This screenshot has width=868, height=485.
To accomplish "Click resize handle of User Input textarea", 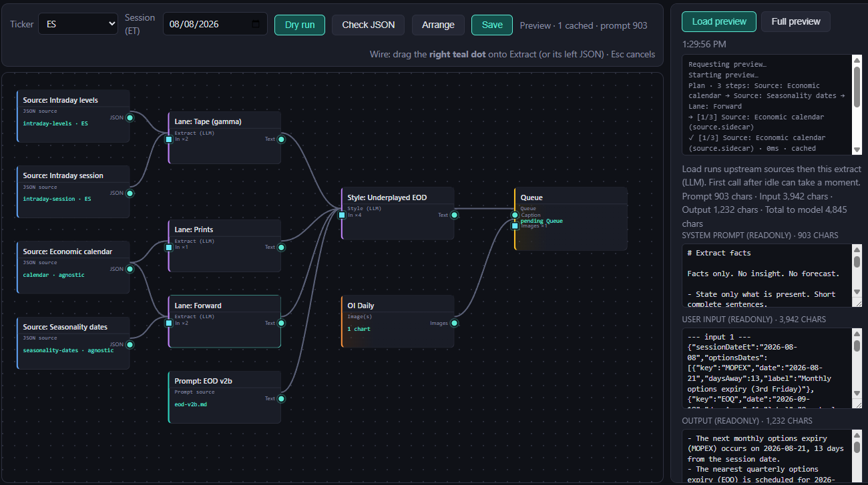I will point(857,404).
